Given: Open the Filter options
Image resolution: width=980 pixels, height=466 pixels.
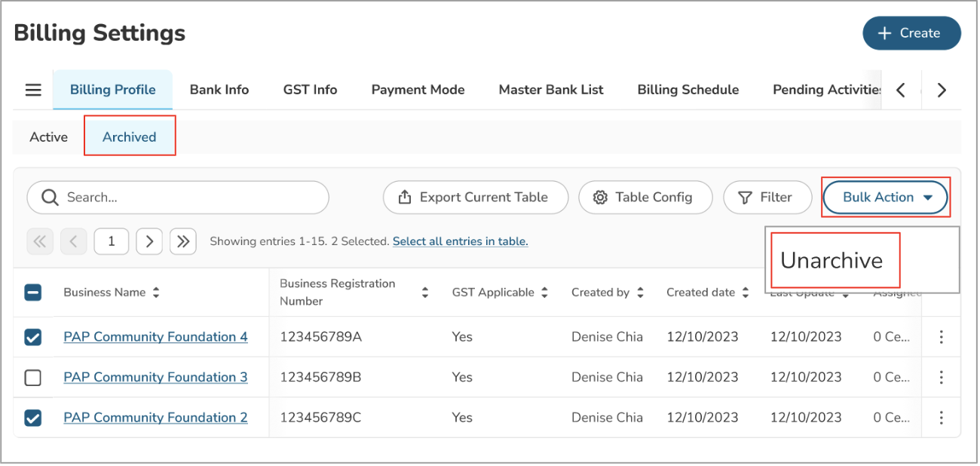Looking at the screenshot, I should [x=767, y=198].
